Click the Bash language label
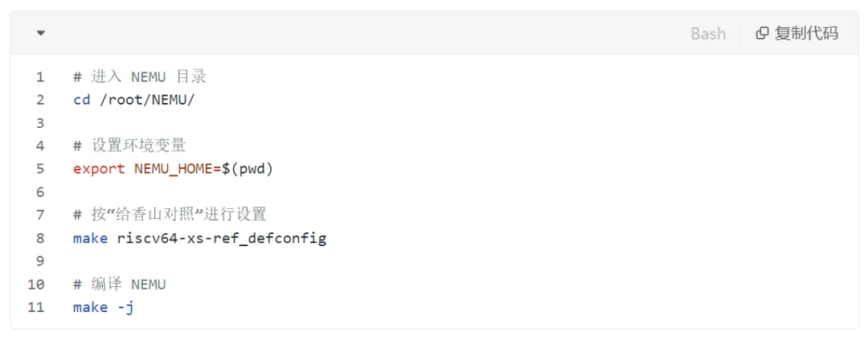 pyautogui.click(x=708, y=33)
